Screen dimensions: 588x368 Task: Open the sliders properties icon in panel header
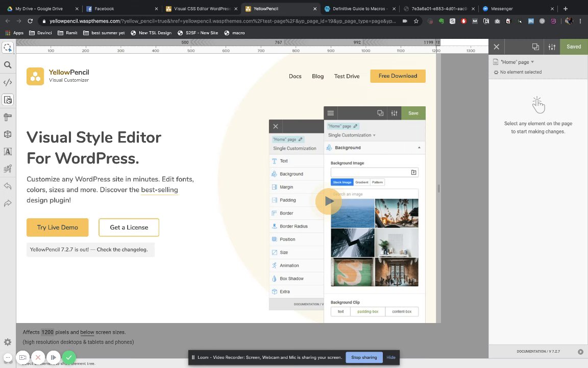[552, 47]
